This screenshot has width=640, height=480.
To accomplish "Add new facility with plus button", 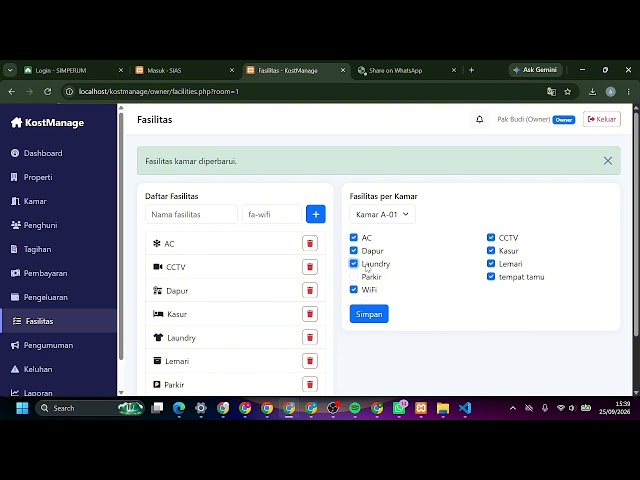I will coord(316,214).
